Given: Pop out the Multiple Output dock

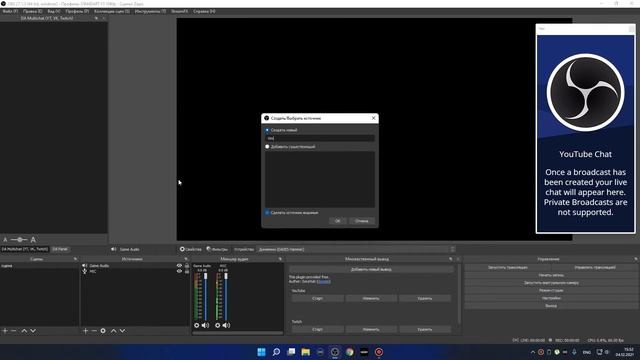Looking at the screenshot, I should click(x=451, y=259).
